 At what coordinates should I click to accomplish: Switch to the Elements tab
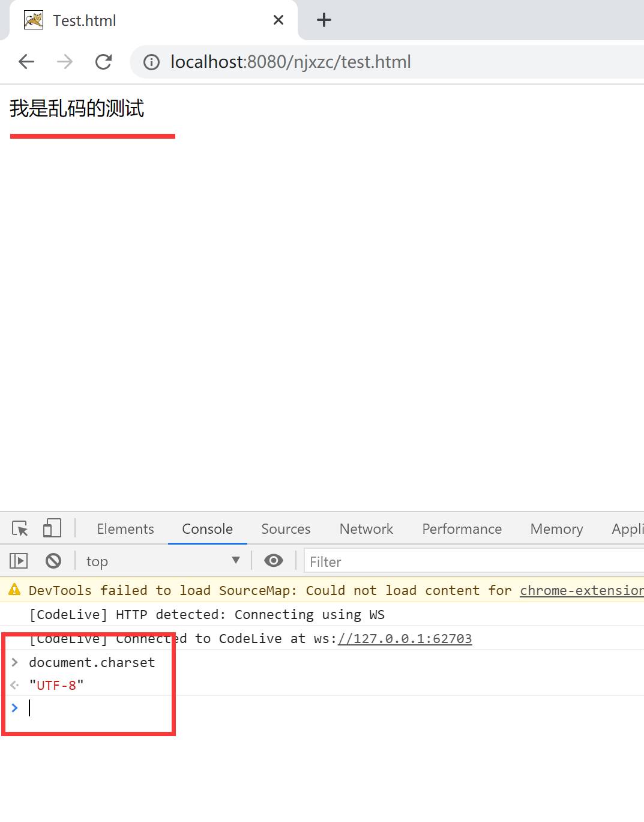pyautogui.click(x=125, y=528)
